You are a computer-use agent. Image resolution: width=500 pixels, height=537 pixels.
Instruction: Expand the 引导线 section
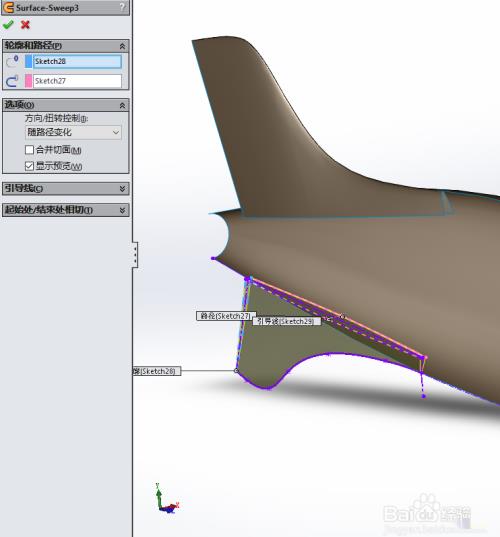click(x=122, y=188)
